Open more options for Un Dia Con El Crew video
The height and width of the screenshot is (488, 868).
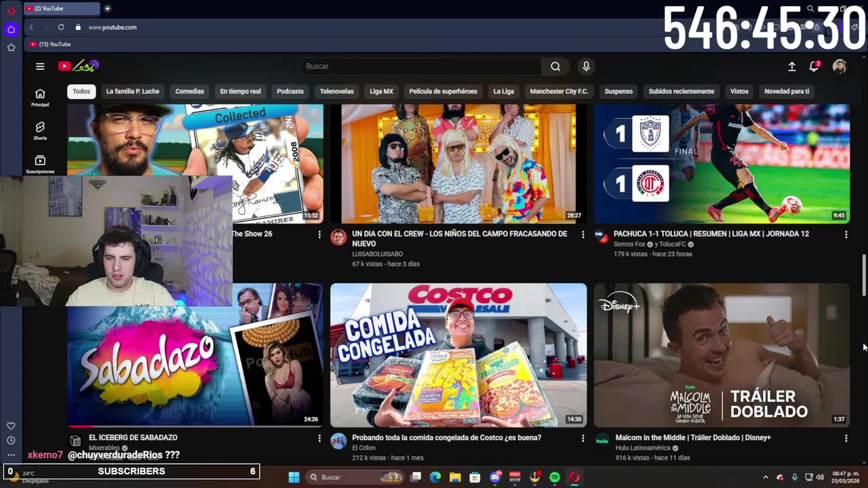(x=583, y=235)
